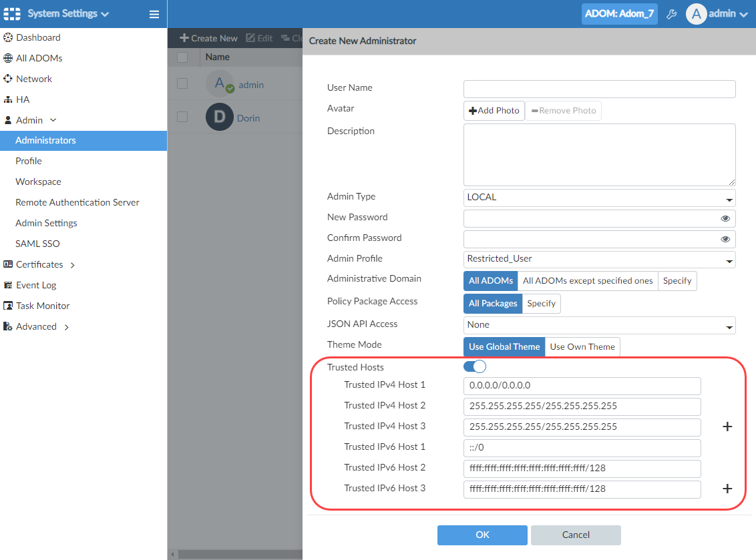The width and height of the screenshot is (756, 560).
Task: Tick the select-all checkbox in table header
Action: coord(182,57)
